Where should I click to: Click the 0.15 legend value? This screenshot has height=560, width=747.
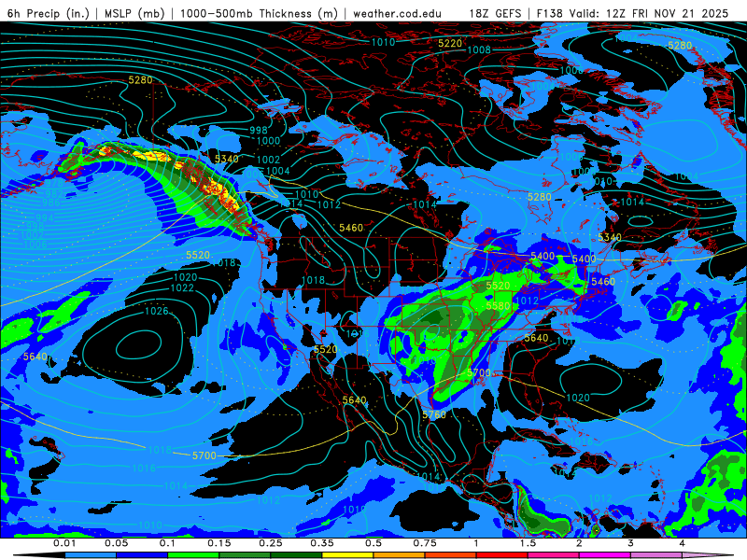tap(219, 543)
